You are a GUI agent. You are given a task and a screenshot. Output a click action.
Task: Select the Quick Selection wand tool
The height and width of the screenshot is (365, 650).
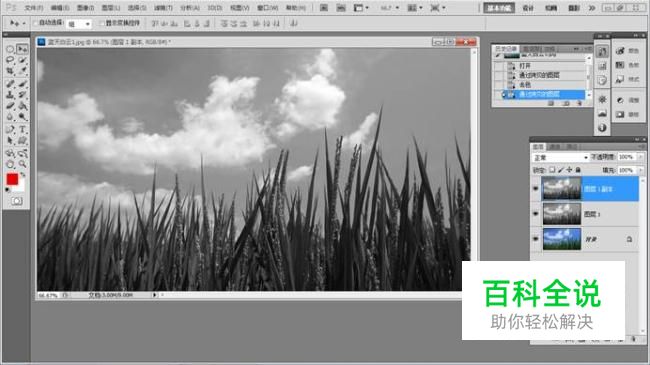[x=22, y=60]
